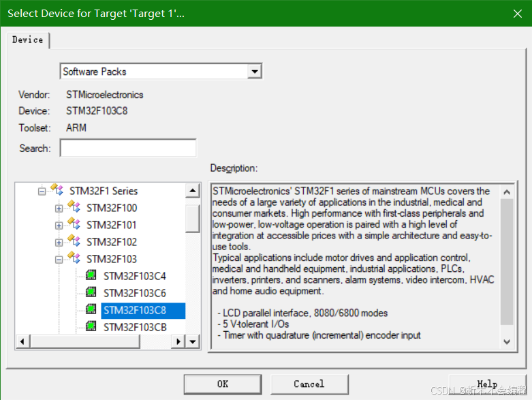Click the Cancel button
532x400 pixels.
pyautogui.click(x=309, y=384)
